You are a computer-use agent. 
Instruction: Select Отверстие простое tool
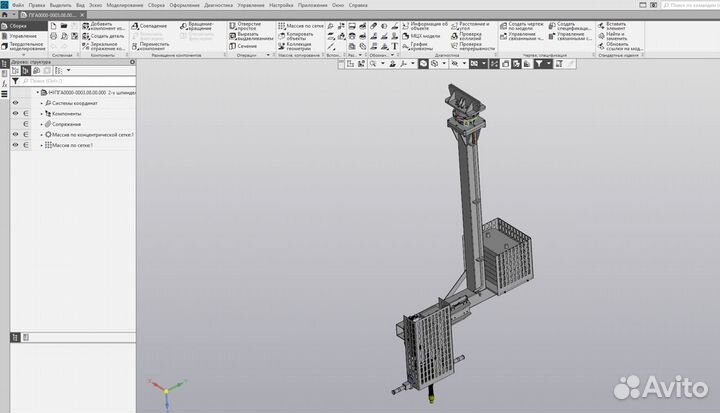[x=245, y=26]
